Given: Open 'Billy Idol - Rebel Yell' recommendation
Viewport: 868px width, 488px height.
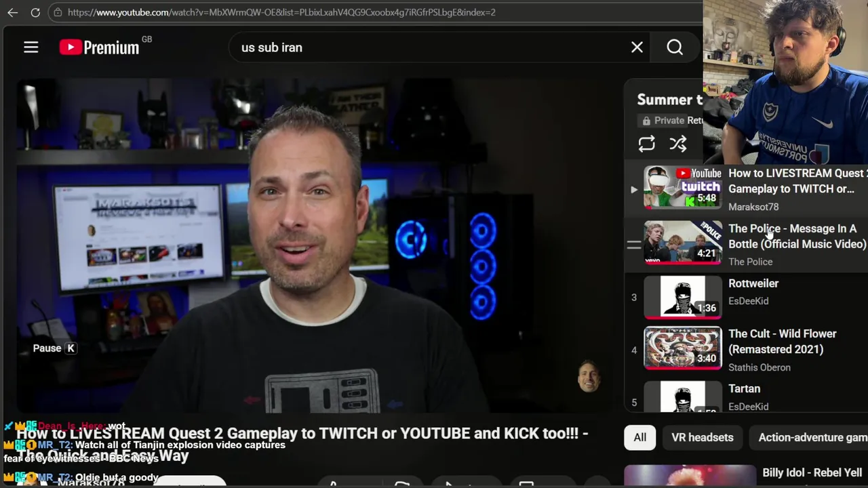Looking at the screenshot, I should 812,473.
